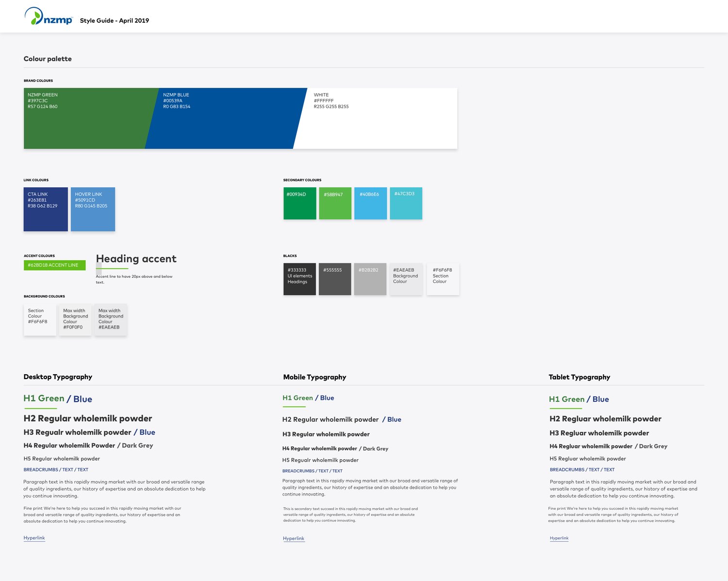This screenshot has width=728, height=581.
Task: Click the #62BD18 Accent Line label
Action: pyautogui.click(x=54, y=266)
